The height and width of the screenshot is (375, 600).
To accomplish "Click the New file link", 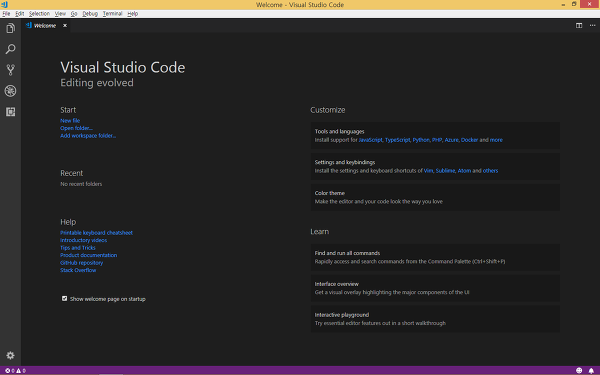I will [70, 121].
